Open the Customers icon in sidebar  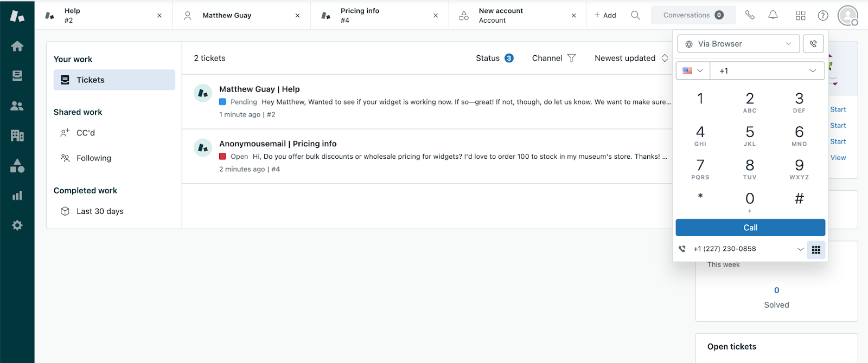[x=17, y=106]
